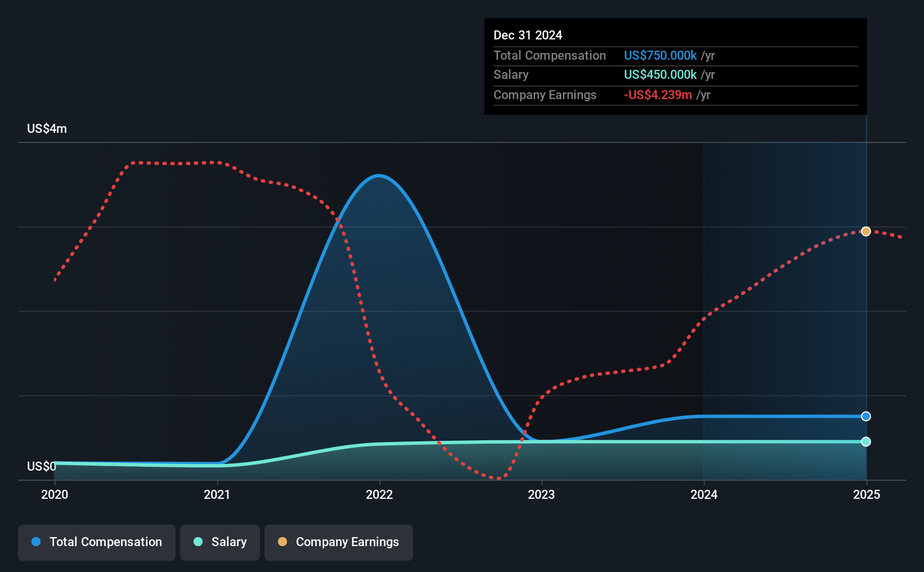Click the US$0 y-axis label
Image resolution: width=924 pixels, height=572 pixels.
coord(42,466)
